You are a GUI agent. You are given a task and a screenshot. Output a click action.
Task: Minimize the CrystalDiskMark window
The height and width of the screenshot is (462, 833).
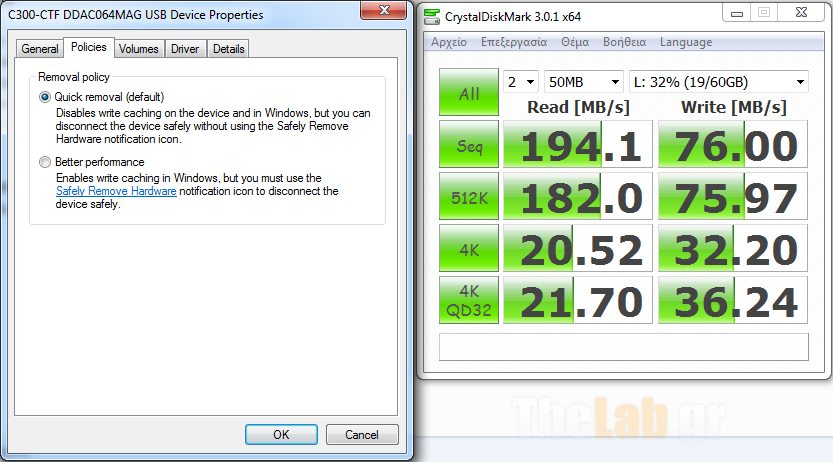736,13
